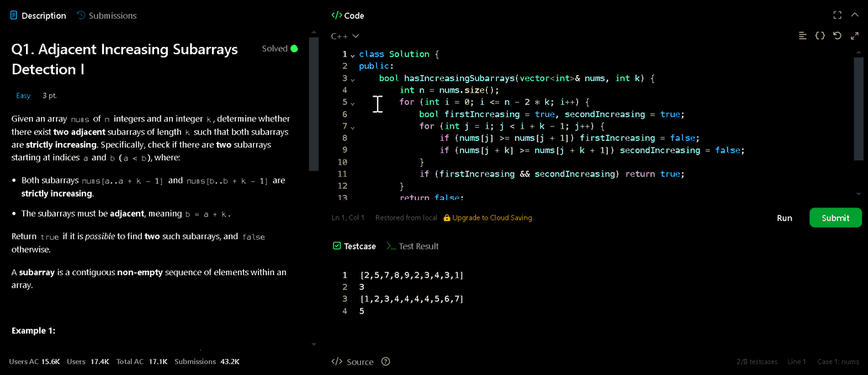Click the '2/8 testcases' status text

(757, 362)
